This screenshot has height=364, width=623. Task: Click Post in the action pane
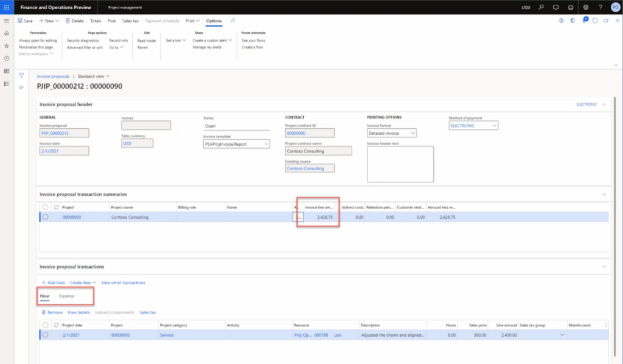point(112,21)
